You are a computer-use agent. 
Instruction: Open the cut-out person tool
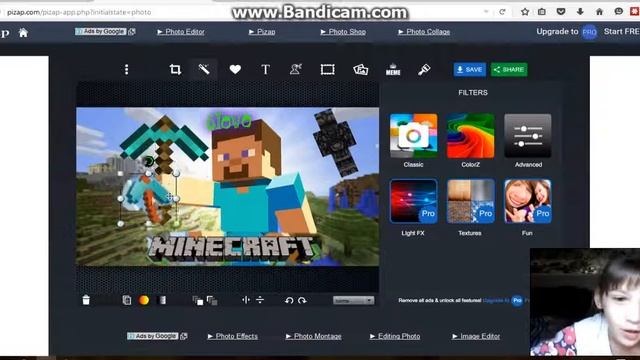point(296,69)
